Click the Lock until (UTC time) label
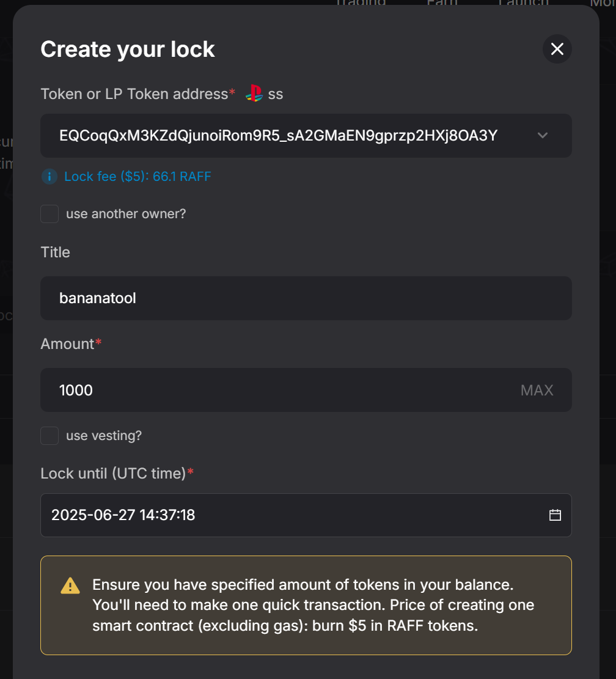This screenshot has height=679, width=616. 113,473
